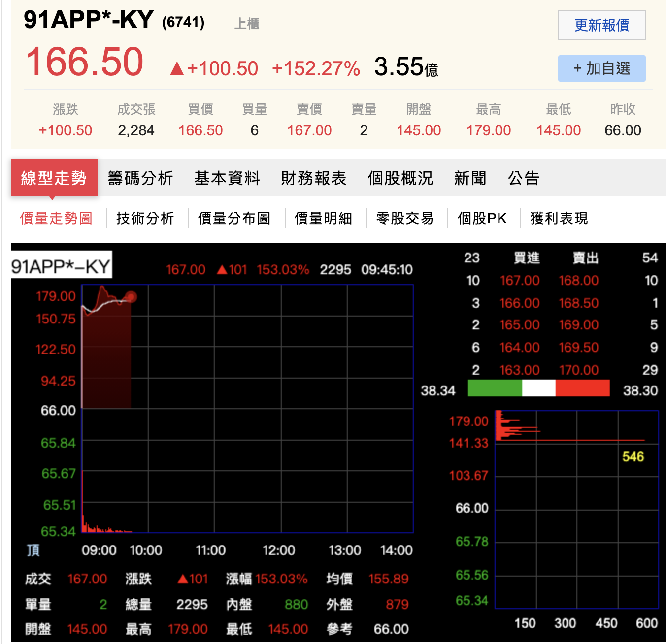Viewport: 666px width, 644px height.
Task: Open the 基本資料 tab
Action: 227,178
